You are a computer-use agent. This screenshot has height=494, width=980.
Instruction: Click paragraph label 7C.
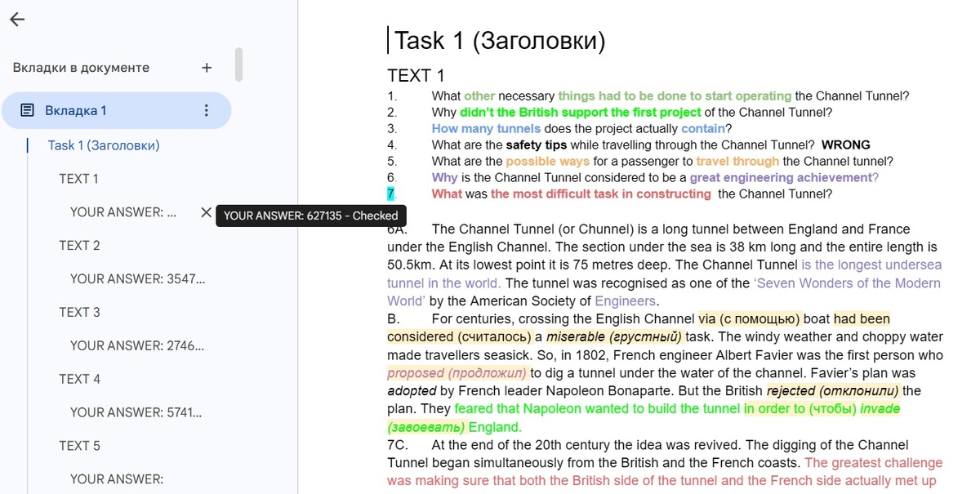click(x=397, y=445)
